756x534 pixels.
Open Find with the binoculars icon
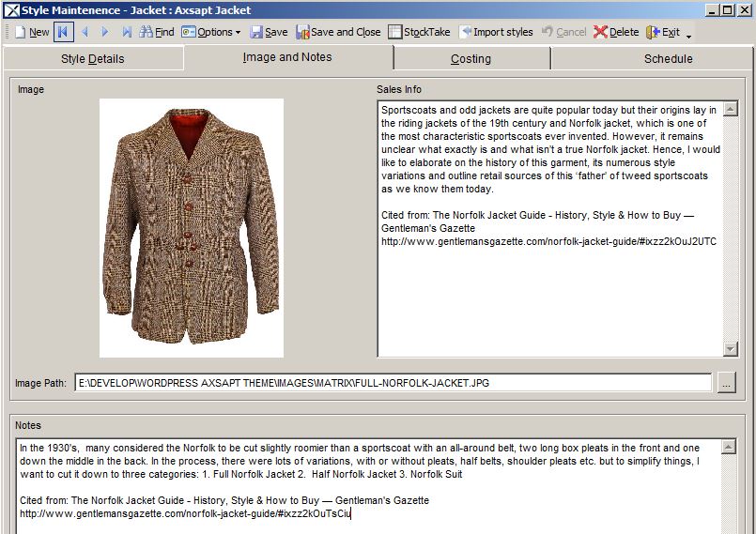[157, 32]
